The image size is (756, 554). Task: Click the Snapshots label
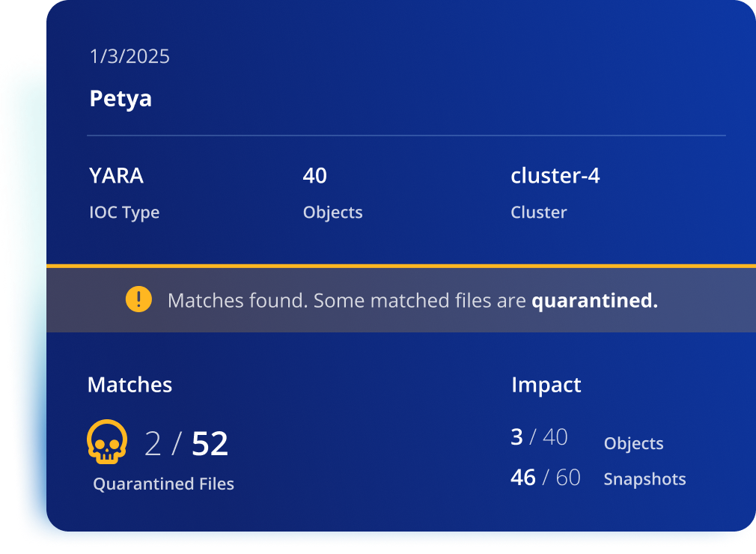644,479
